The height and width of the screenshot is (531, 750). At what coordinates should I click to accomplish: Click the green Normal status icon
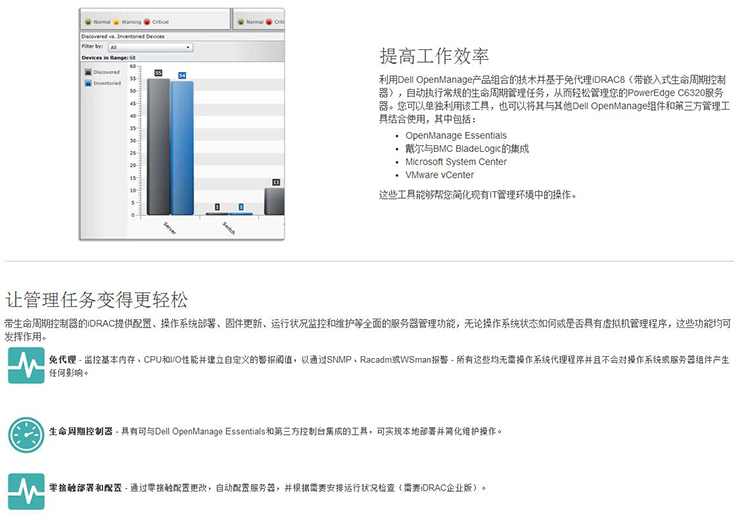88,20
